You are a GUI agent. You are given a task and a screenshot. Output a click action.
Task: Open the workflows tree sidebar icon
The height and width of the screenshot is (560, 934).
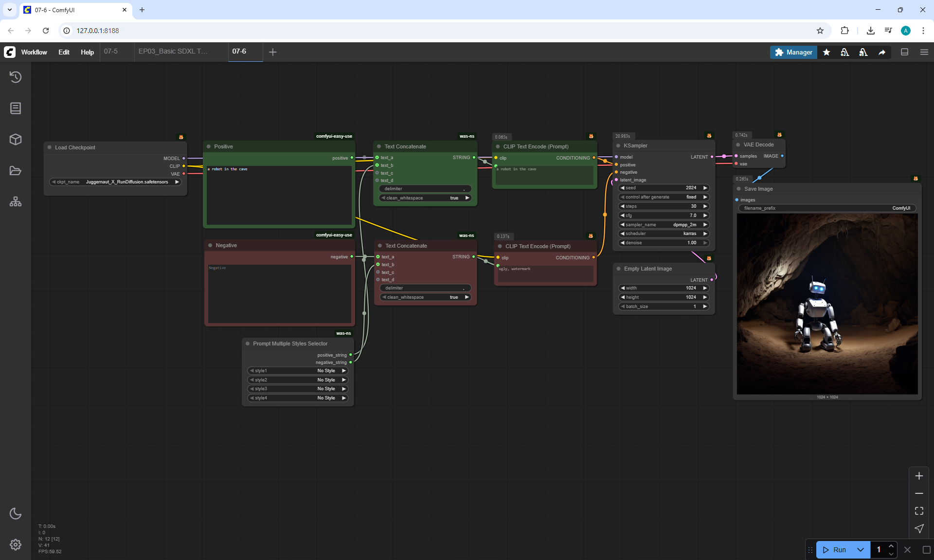[16, 201]
